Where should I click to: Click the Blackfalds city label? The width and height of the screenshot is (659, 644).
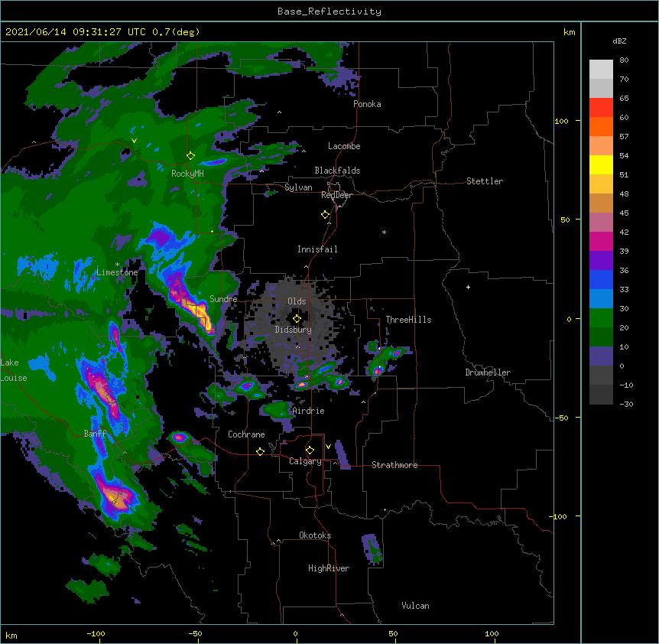point(337,171)
